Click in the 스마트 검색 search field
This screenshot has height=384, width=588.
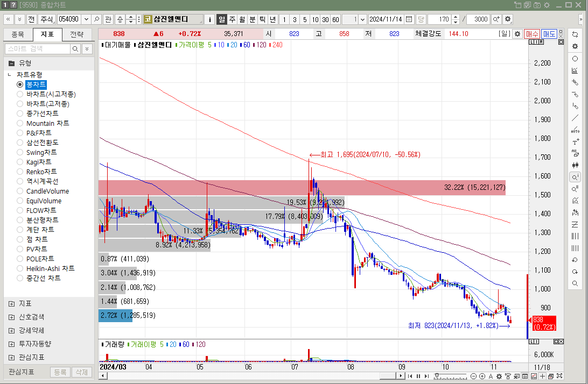(38, 49)
